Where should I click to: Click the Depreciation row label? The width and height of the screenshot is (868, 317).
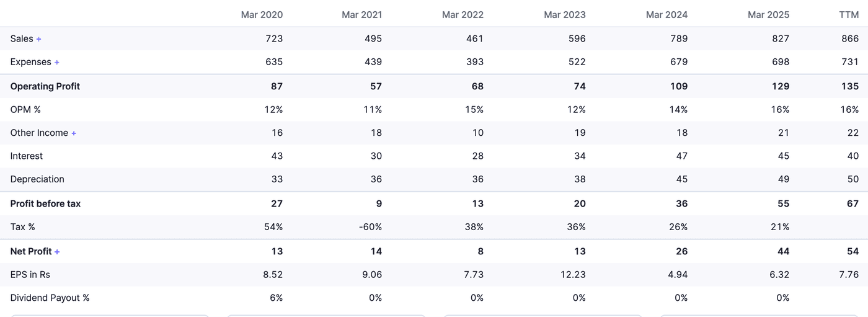pos(37,179)
